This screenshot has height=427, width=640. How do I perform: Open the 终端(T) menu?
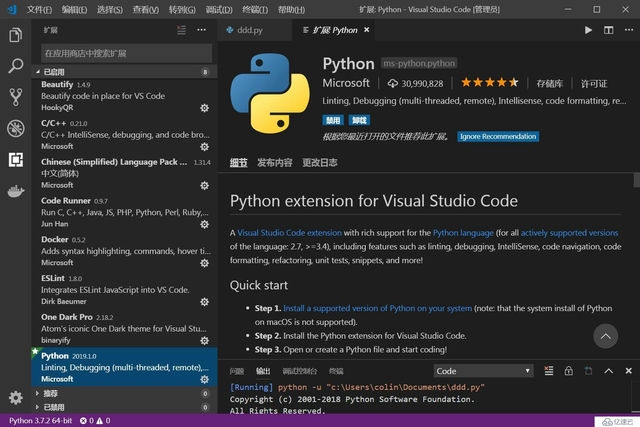pyautogui.click(x=255, y=9)
